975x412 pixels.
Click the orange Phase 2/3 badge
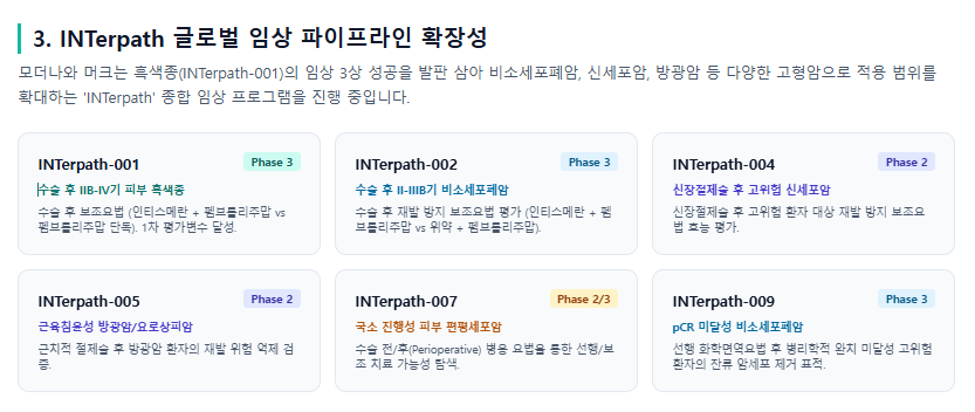pos(584,299)
